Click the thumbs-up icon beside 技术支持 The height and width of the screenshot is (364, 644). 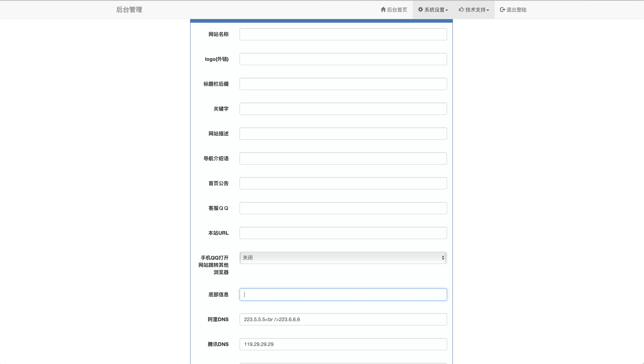(461, 10)
